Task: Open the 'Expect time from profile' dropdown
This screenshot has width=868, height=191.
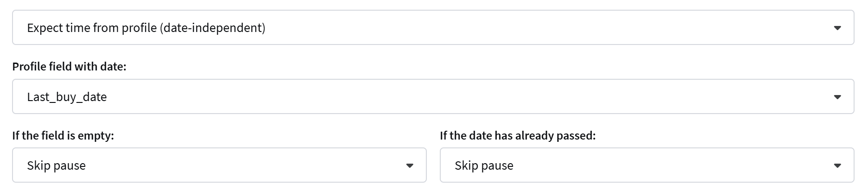Action: pyautogui.click(x=432, y=28)
